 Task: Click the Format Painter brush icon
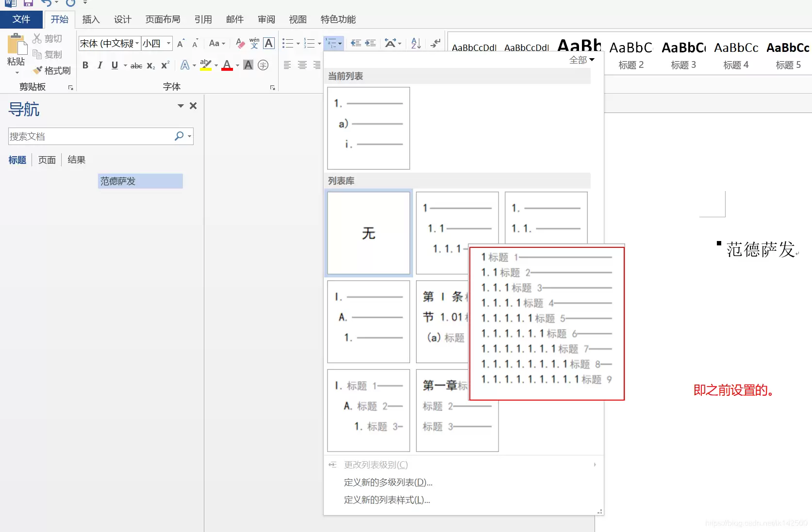(38, 70)
